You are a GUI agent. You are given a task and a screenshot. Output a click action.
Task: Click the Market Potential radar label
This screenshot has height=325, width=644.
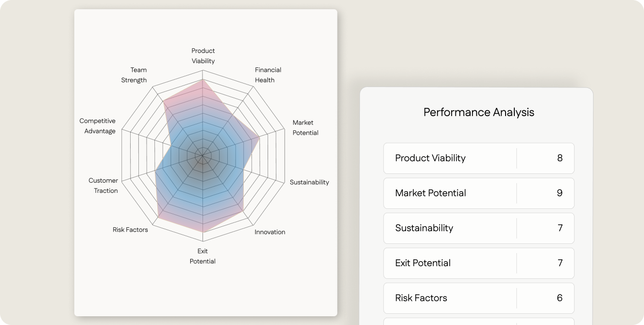(x=305, y=128)
